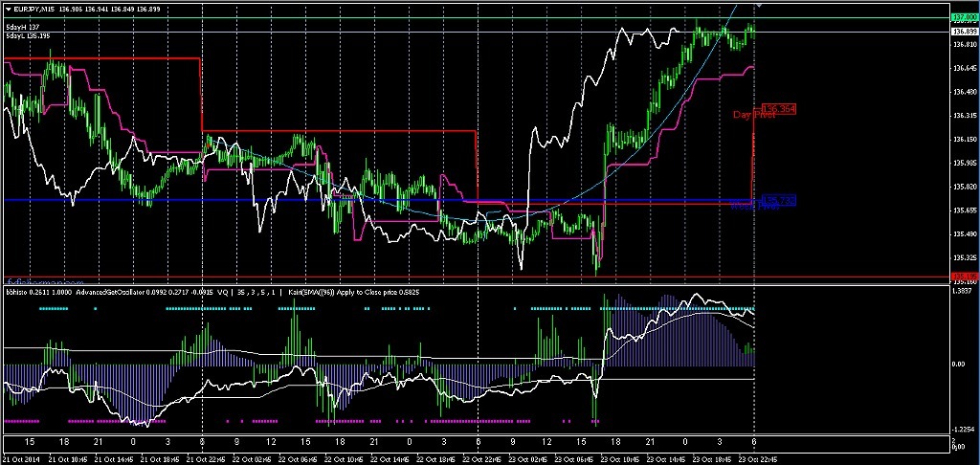Click the 135.820 price axis value
This screenshot has width=980, height=465.
tap(963, 187)
